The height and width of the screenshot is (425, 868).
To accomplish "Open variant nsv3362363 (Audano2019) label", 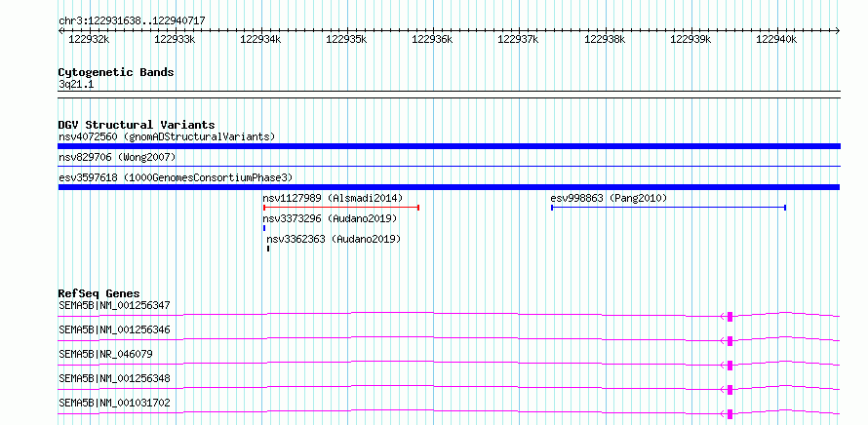I will (334, 239).
